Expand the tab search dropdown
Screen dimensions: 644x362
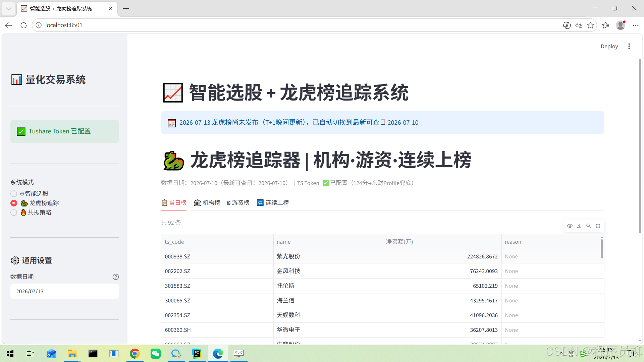(8, 9)
